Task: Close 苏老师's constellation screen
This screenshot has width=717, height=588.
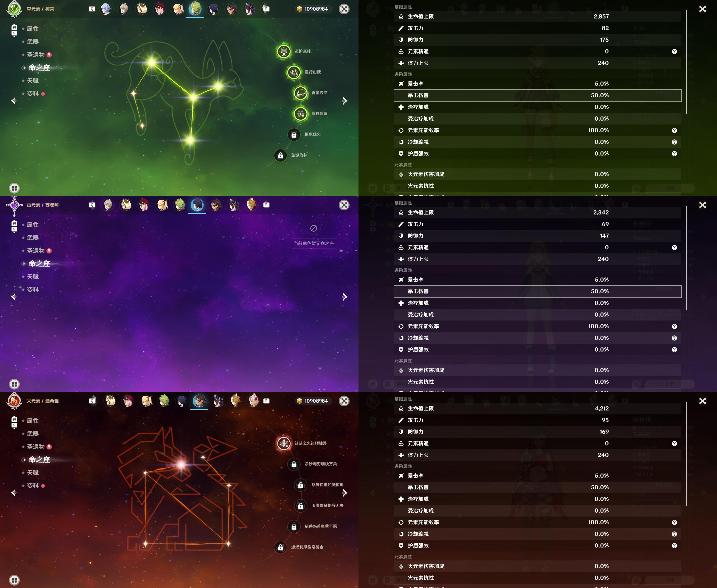Action: click(x=344, y=205)
